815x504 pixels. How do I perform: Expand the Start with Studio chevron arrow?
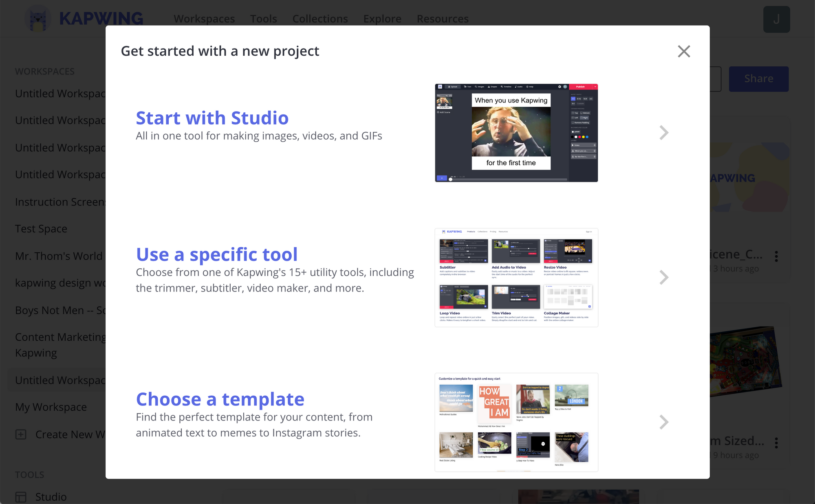[664, 133]
